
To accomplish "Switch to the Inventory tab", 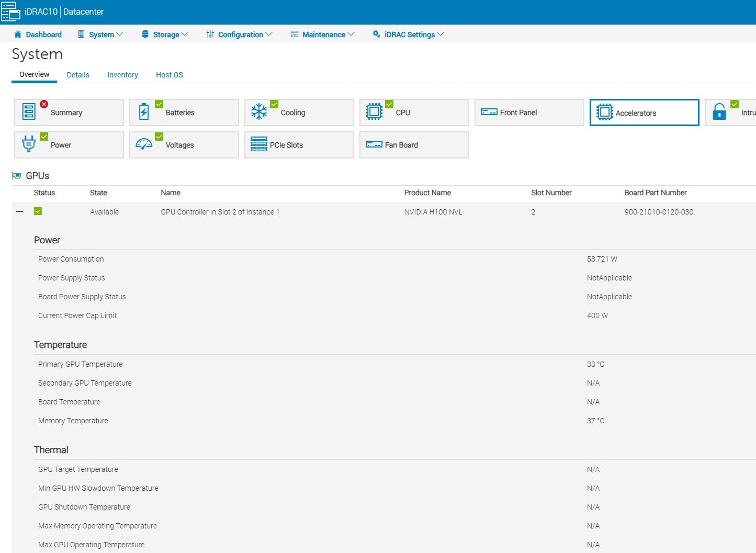I will point(122,74).
